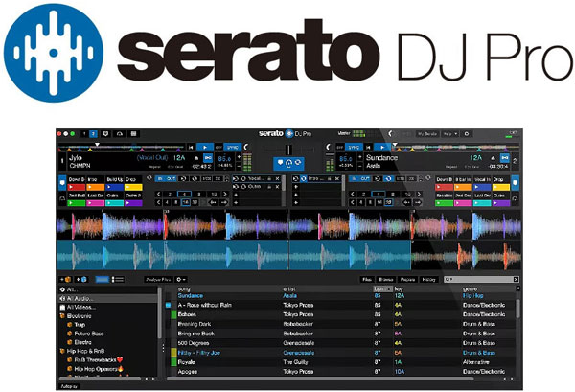Sort by the bpm column header
The width and height of the screenshot is (575, 392).
(382, 288)
